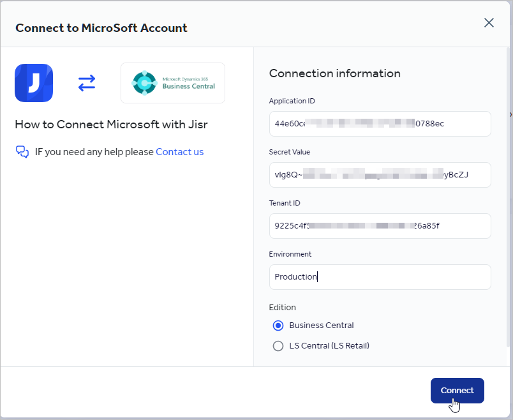This screenshot has width=513, height=420.
Task: Click the dialog title Connect to MicroSoft Account
Action: [101, 28]
